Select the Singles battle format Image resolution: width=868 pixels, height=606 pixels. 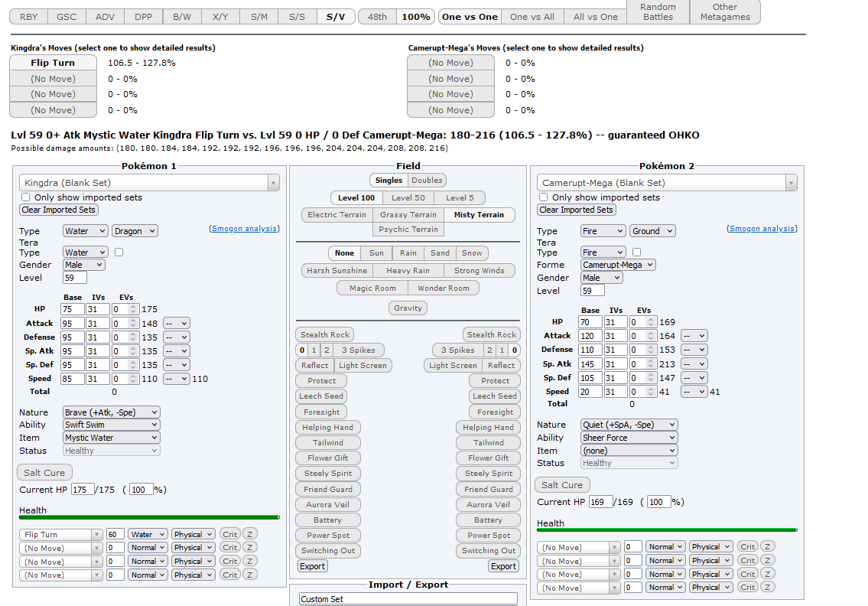(x=388, y=180)
